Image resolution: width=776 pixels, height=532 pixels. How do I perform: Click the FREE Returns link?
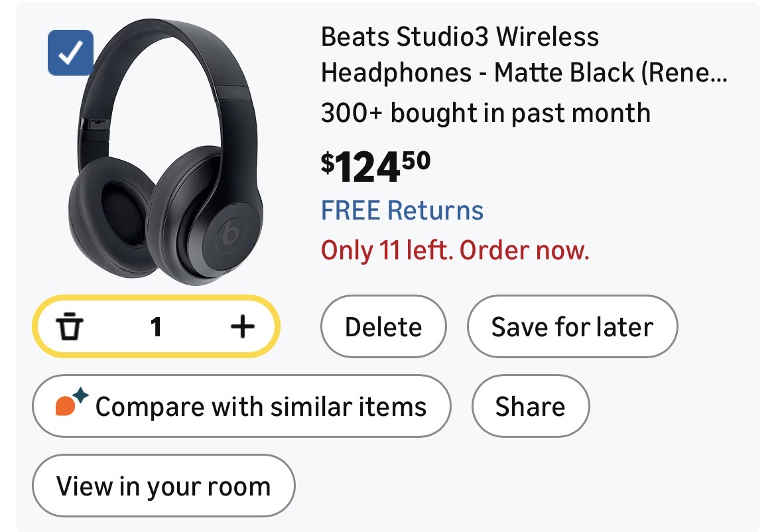tap(402, 211)
